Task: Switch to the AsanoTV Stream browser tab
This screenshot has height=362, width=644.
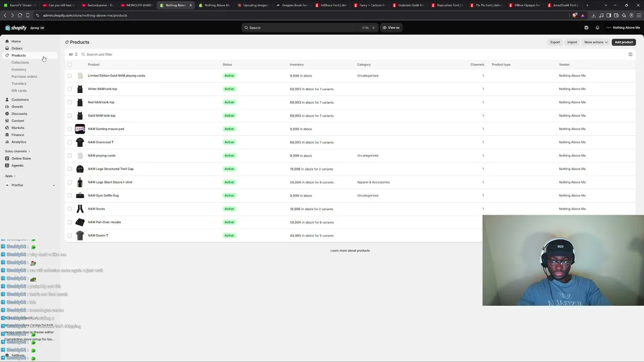Action: pos(20,5)
